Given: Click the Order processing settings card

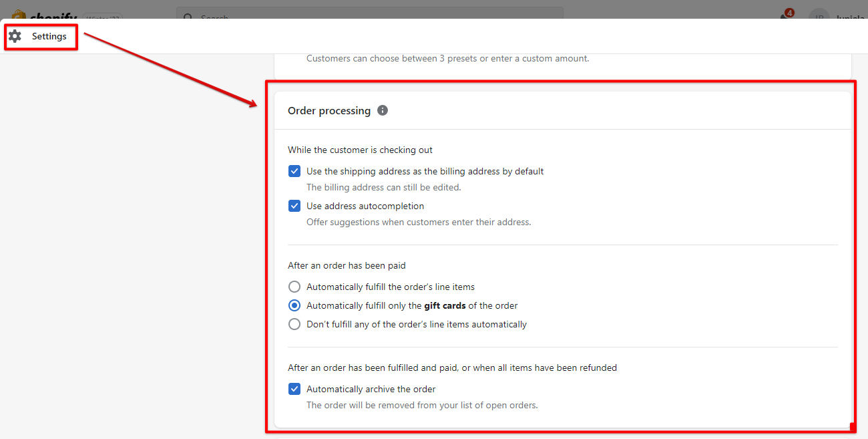Looking at the screenshot, I should (x=561, y=254).
